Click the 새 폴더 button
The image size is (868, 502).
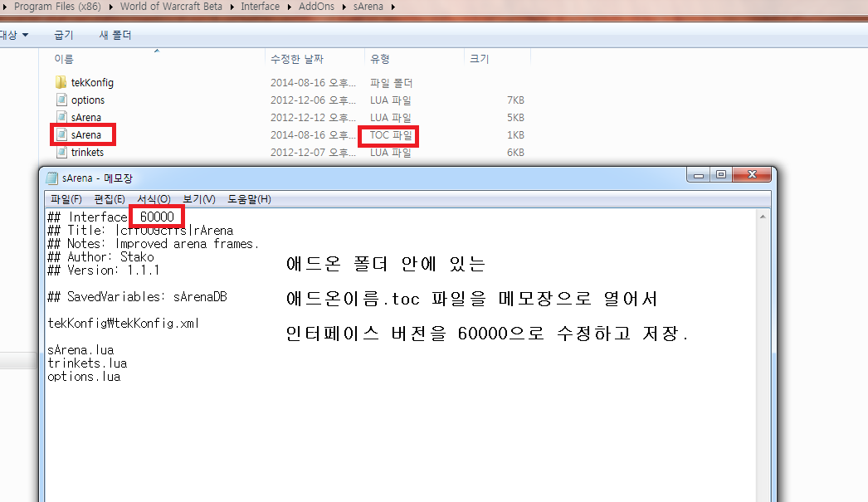click(115, 35)
